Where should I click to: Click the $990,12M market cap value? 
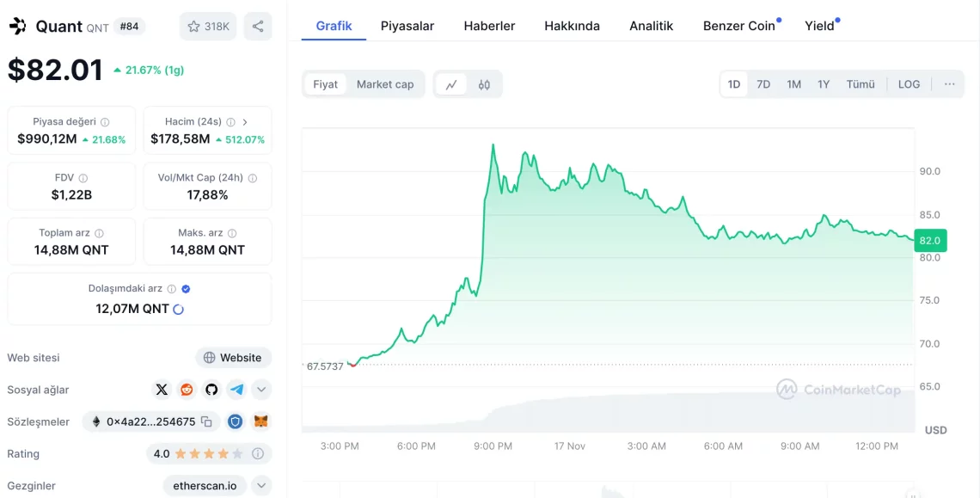pos(47,138)
